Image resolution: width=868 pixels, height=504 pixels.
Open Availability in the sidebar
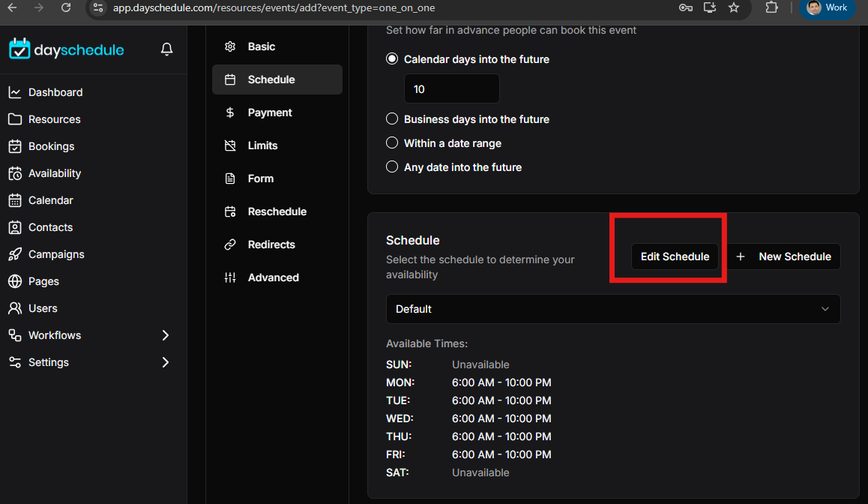[55, 173]
